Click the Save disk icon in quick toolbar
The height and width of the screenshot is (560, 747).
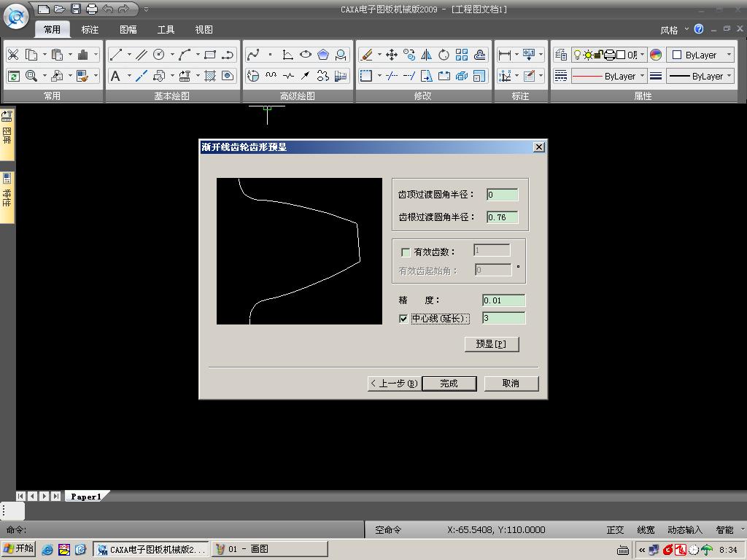[76, 9]
